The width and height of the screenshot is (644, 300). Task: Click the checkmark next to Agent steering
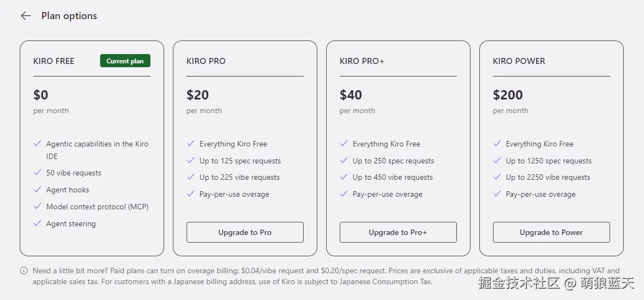[x=38, y=223]
